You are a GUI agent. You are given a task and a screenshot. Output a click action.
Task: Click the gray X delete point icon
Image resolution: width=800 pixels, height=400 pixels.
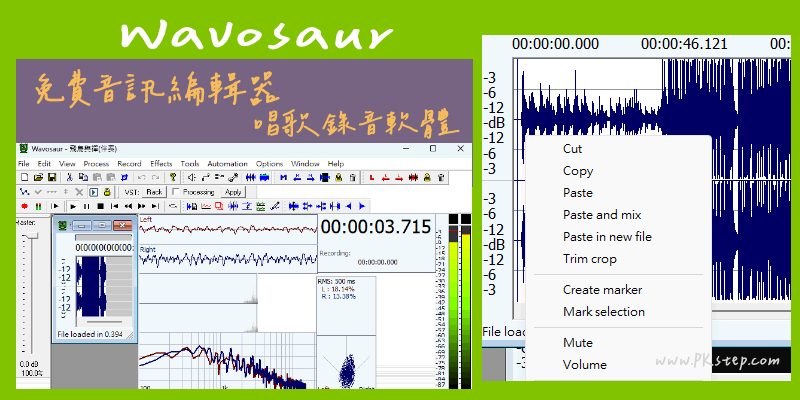point(80,192)
